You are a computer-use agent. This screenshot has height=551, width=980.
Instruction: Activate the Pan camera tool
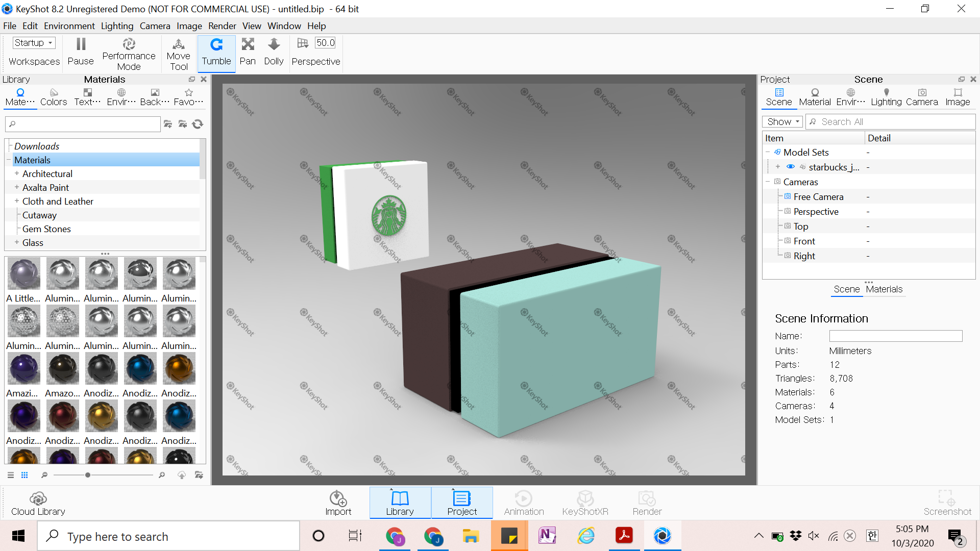pos(248,53)
